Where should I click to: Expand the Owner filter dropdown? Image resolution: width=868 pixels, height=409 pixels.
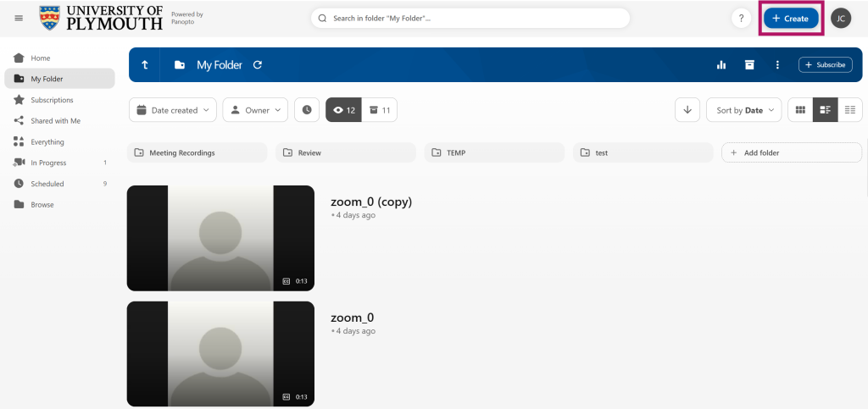(255, 110)
